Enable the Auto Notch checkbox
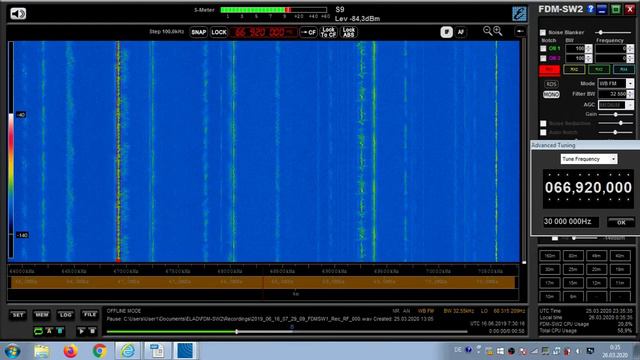The width and height of the screenshot is (640, 360). tap(543, 132)
